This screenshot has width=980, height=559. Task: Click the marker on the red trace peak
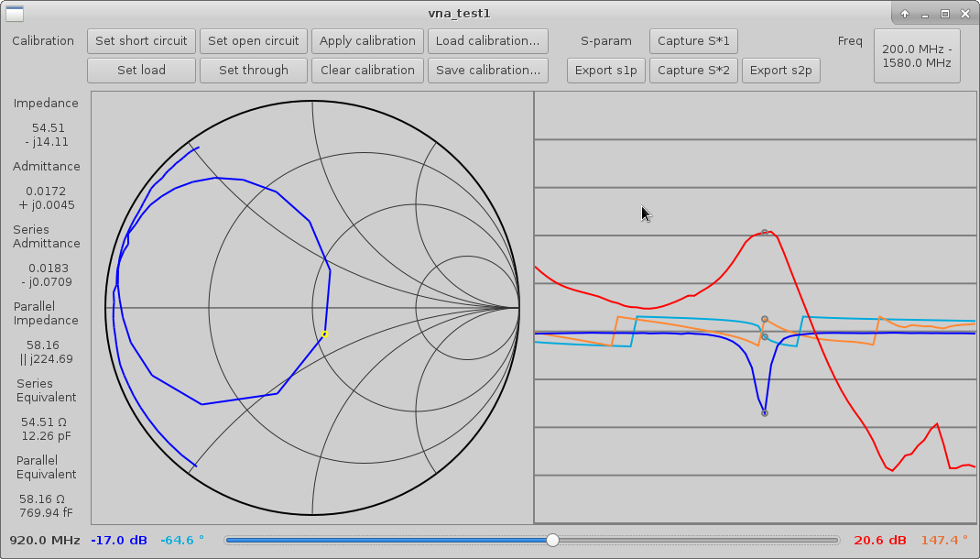(765, 233)
